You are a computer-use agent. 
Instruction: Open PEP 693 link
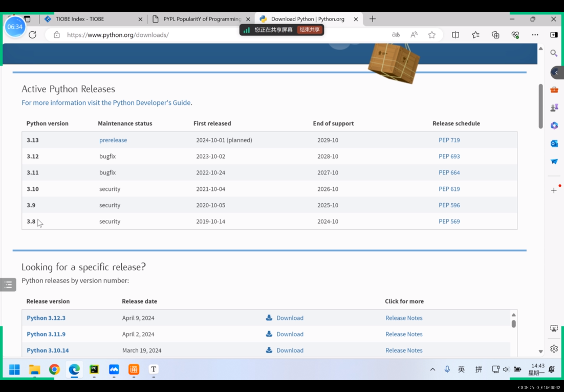point(449,156)
